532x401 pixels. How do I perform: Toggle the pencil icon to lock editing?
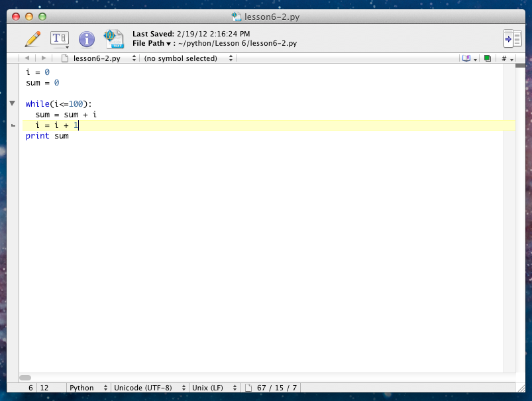32,38
